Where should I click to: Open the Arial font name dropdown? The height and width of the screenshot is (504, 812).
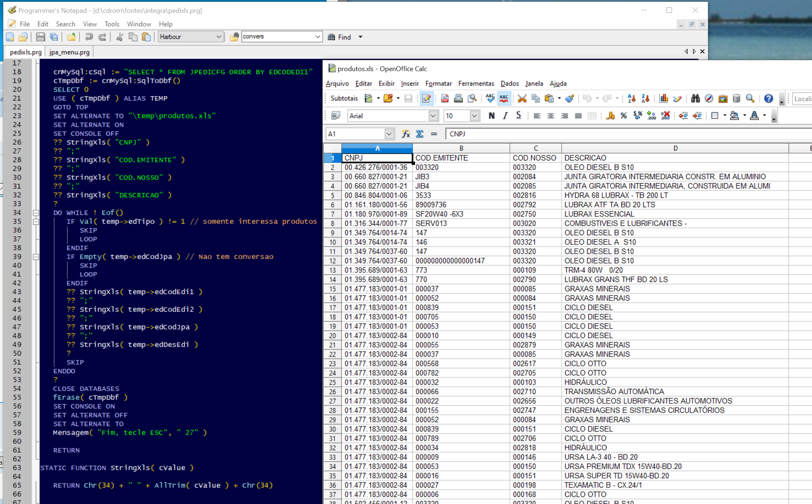click(x=433, y=116)
